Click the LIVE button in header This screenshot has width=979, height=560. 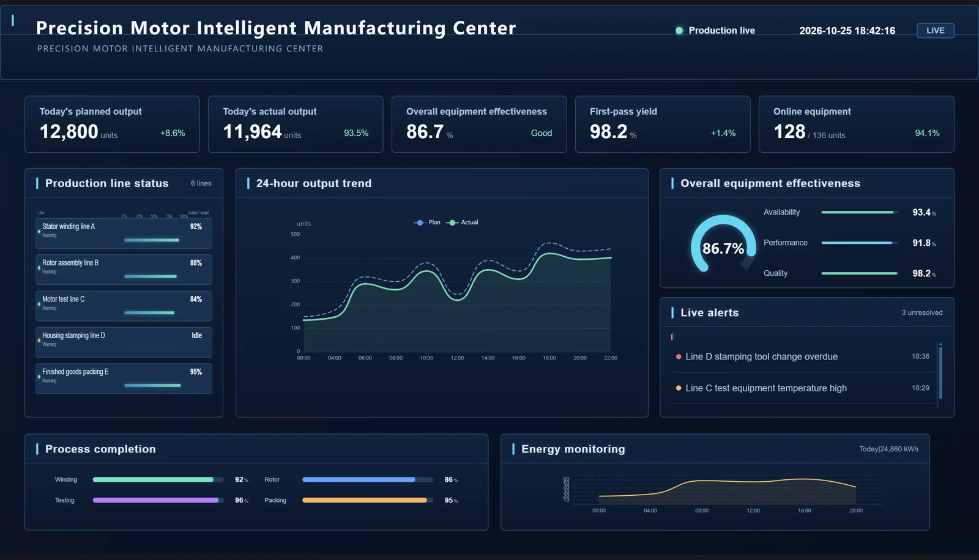pyautogui.click(x=935, y=31)
